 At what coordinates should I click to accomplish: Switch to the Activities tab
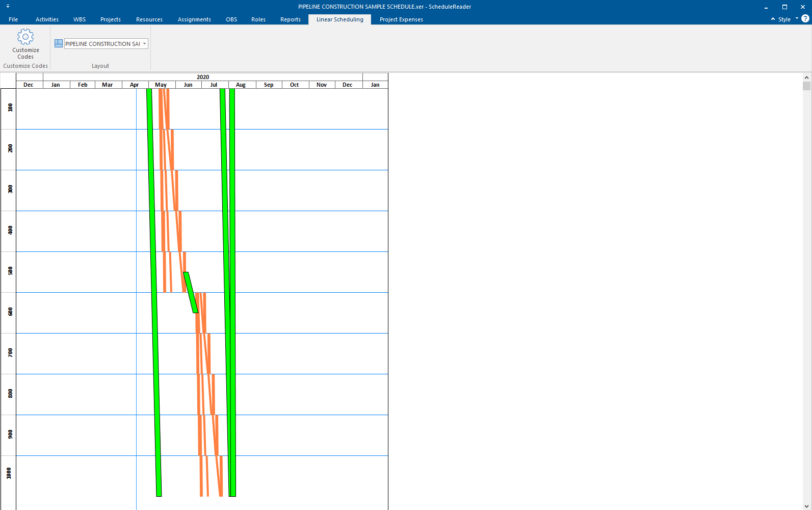pyautogui.click(x=47, y=19)
